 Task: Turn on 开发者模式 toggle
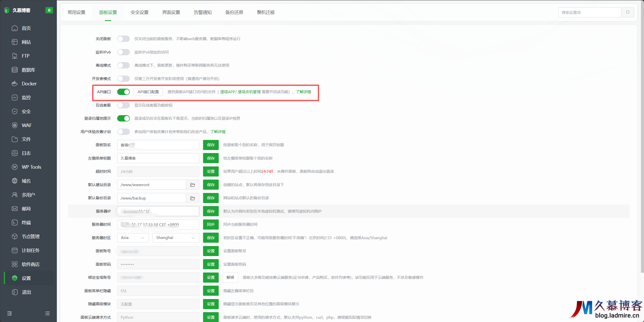click(x=123, y=79)
